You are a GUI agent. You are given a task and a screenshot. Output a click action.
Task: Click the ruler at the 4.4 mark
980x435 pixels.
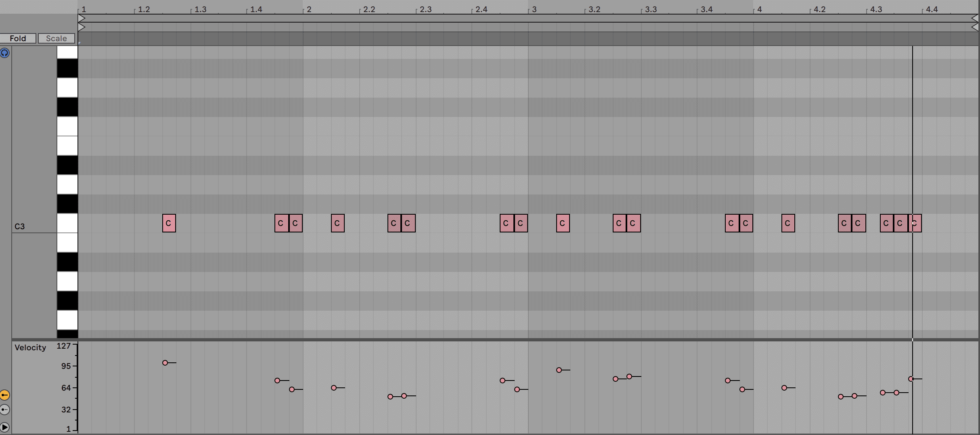tap(932, 9)
